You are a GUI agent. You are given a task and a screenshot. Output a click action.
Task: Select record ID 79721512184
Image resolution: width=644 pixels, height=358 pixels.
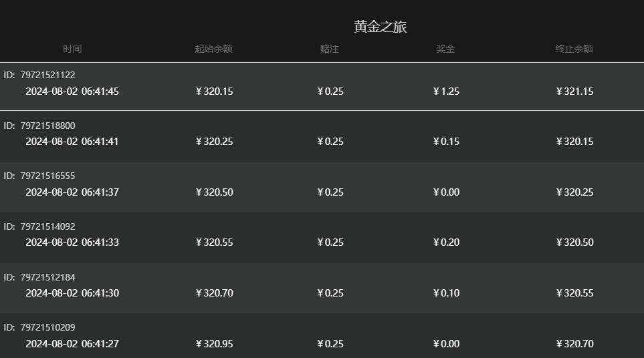point(47,277)
